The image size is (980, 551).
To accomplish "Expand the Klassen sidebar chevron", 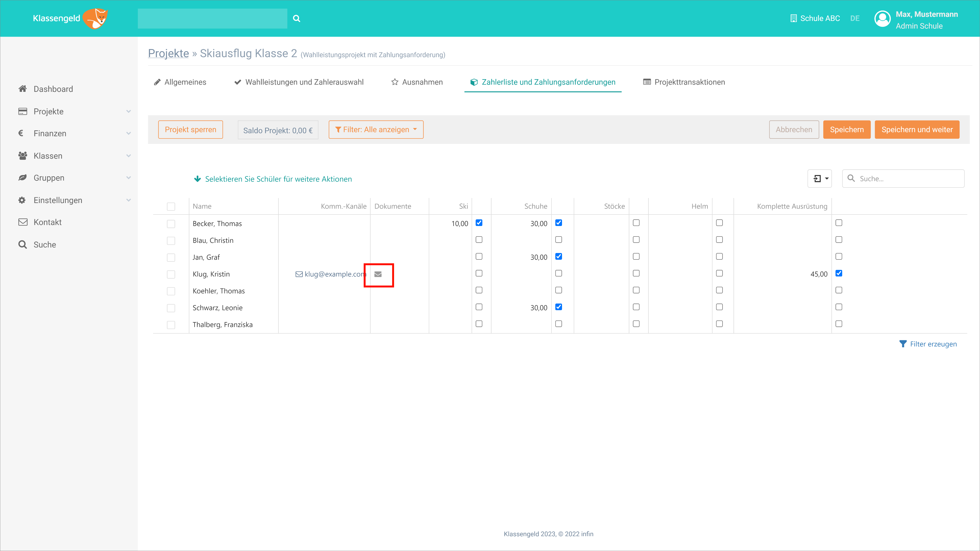I will 128,156.
